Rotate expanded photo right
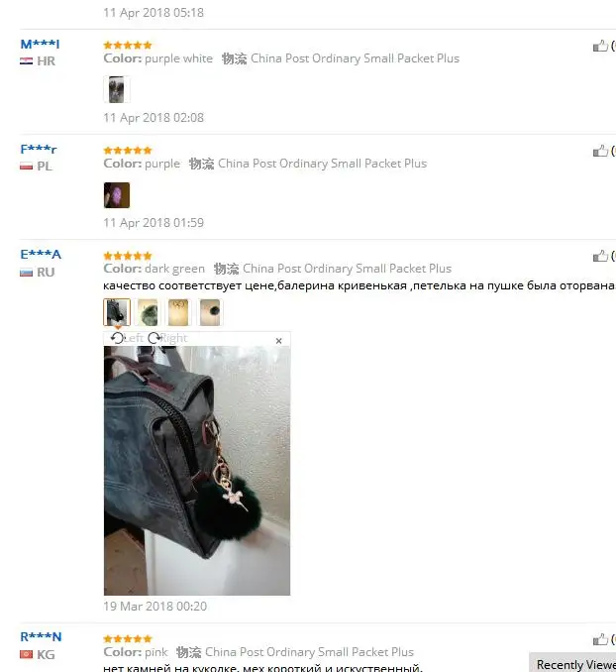The height and width of the screenshot is (672, 616). click(167, 338)
